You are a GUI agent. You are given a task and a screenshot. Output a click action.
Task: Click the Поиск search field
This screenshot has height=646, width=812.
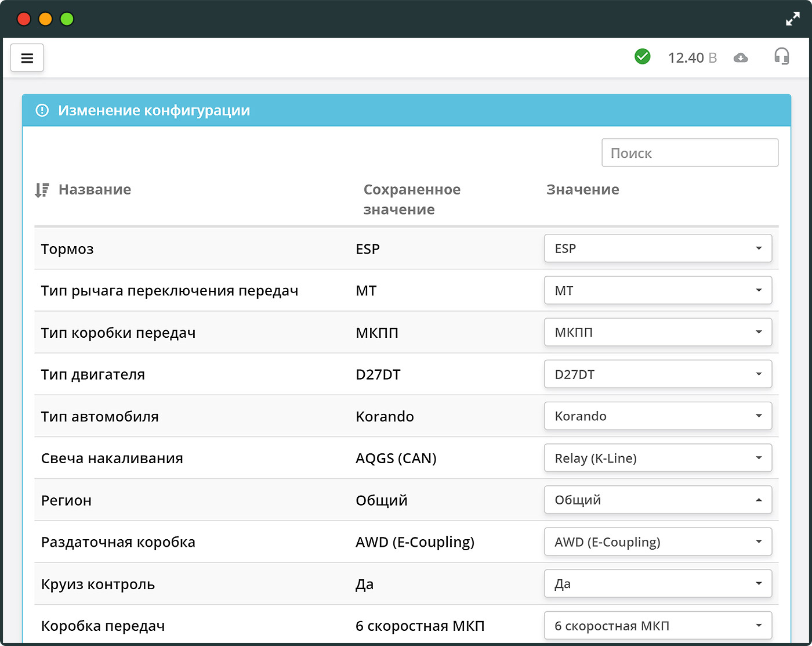[x=690, y=153]
